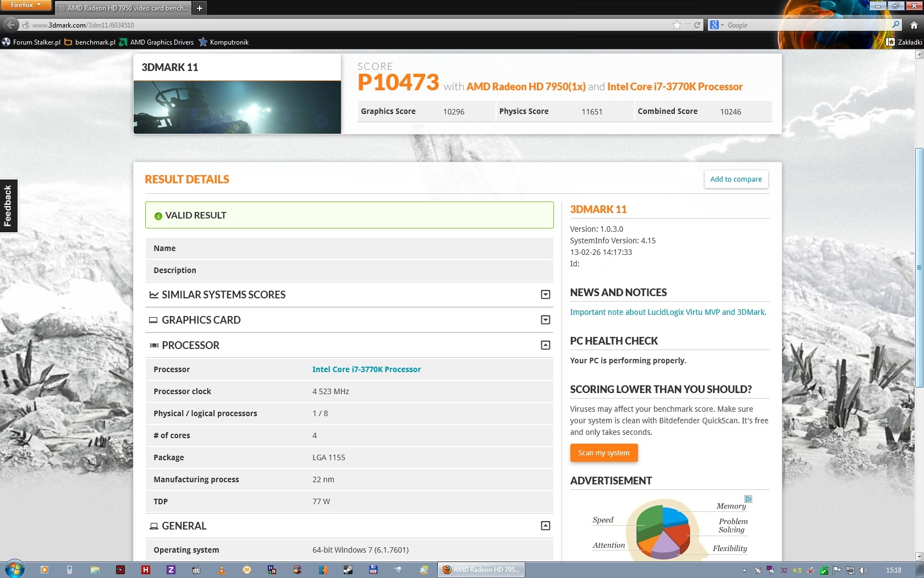Launch Windows Media Player from the taskbar

click(x=45, y=570)
